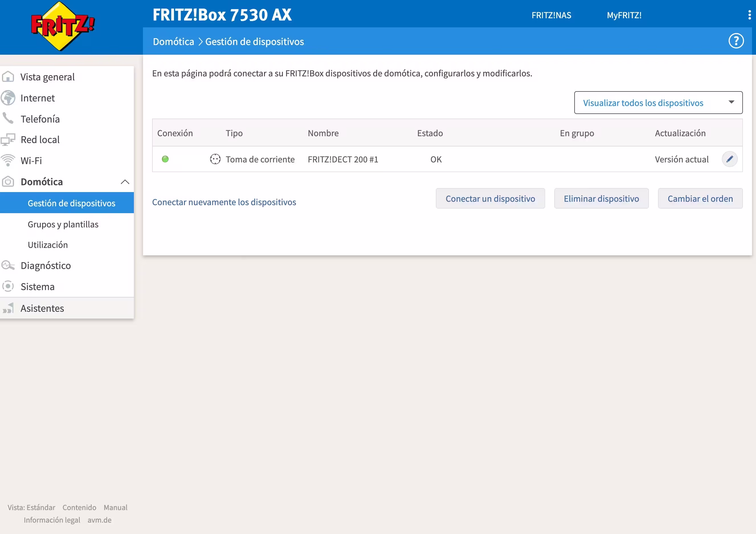Click the Toma de corriente type cell

click(x=260, y=160)
